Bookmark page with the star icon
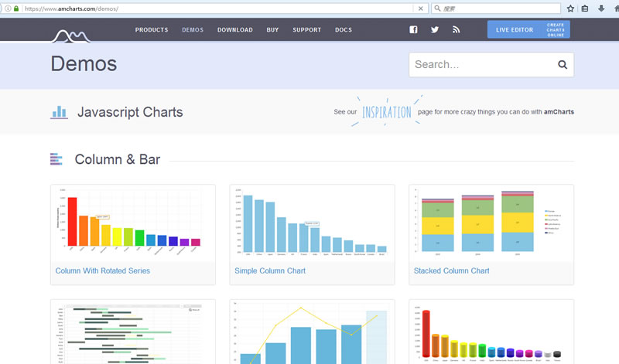The width and height of the screenshot is (619, 364). [570, 9]
